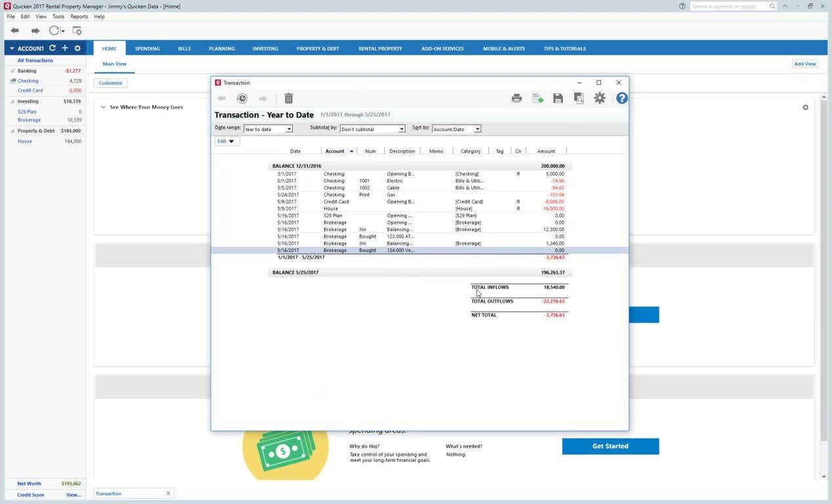
Task: Click the report Help question mark icon
Action: tap(621, 98)
